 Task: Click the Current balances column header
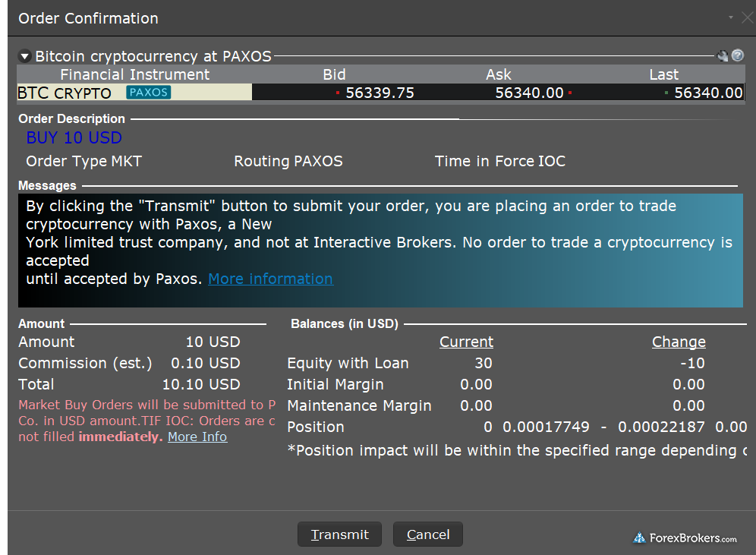(x=466, y=342)
